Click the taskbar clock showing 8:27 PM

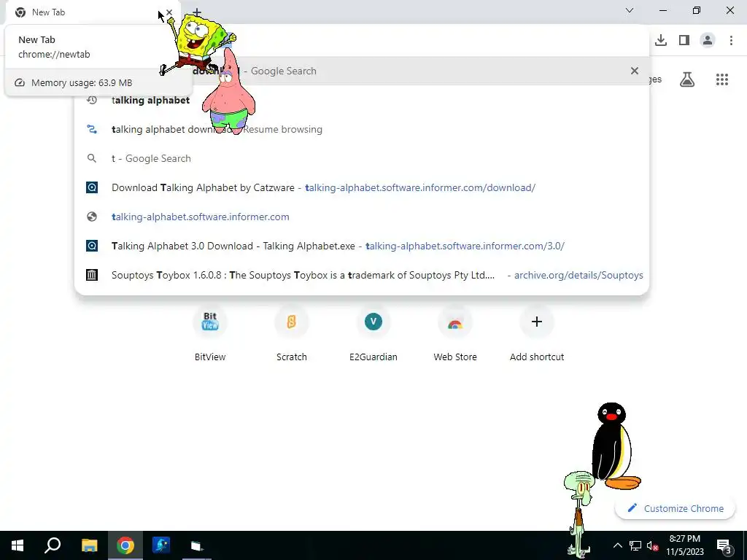684,545
